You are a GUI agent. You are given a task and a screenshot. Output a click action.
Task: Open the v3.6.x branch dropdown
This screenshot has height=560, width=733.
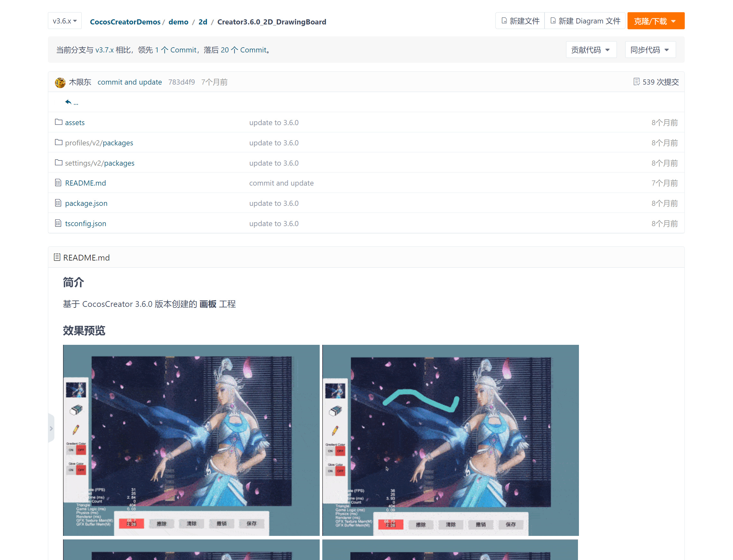(65, 21)
